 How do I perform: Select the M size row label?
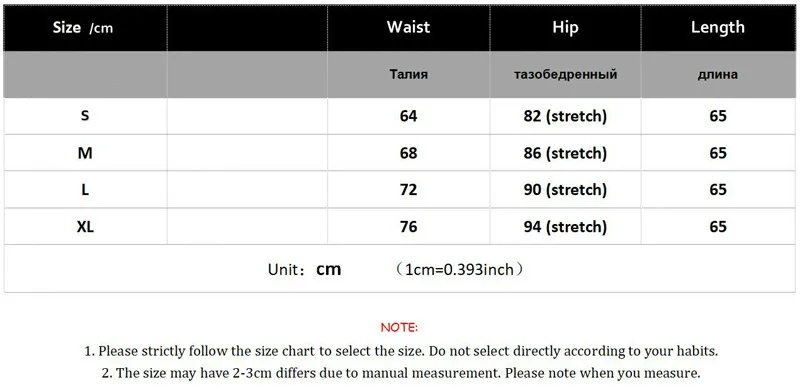click(x=85, y=153)
